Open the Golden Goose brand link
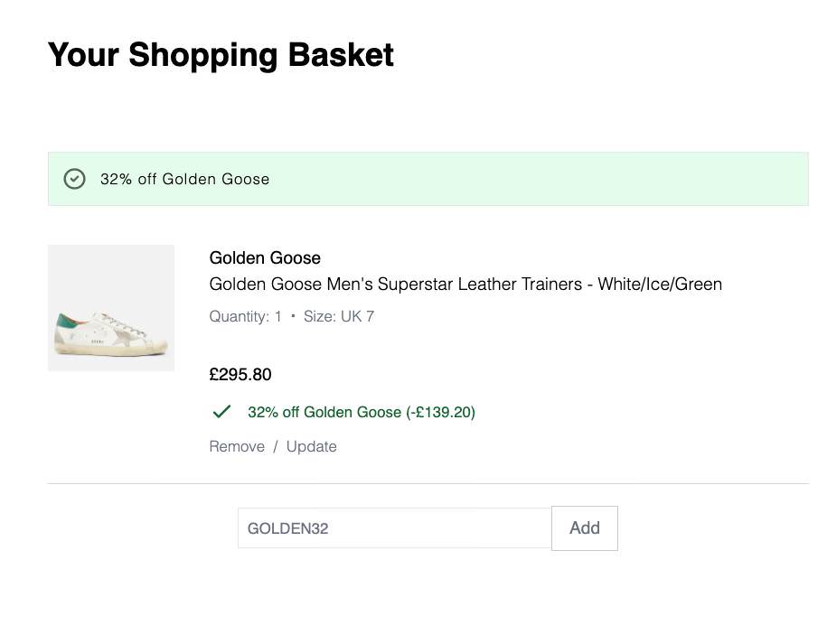Screen dimensions: 827x644 (264, 258)
